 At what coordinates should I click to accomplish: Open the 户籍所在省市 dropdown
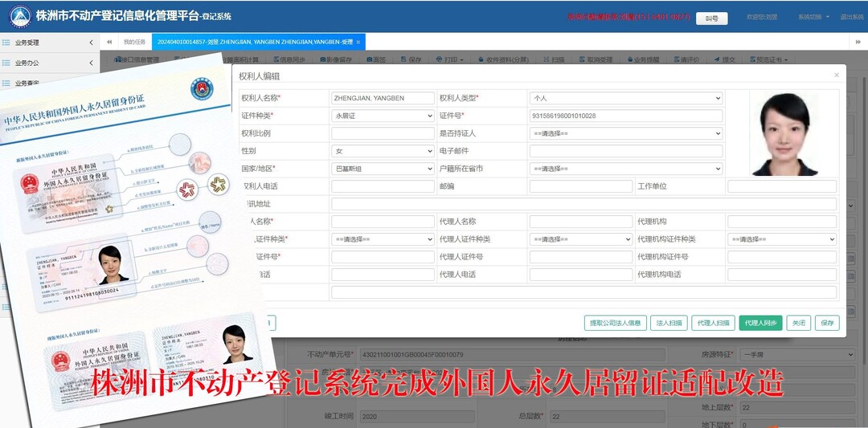[x=625, y=169]
